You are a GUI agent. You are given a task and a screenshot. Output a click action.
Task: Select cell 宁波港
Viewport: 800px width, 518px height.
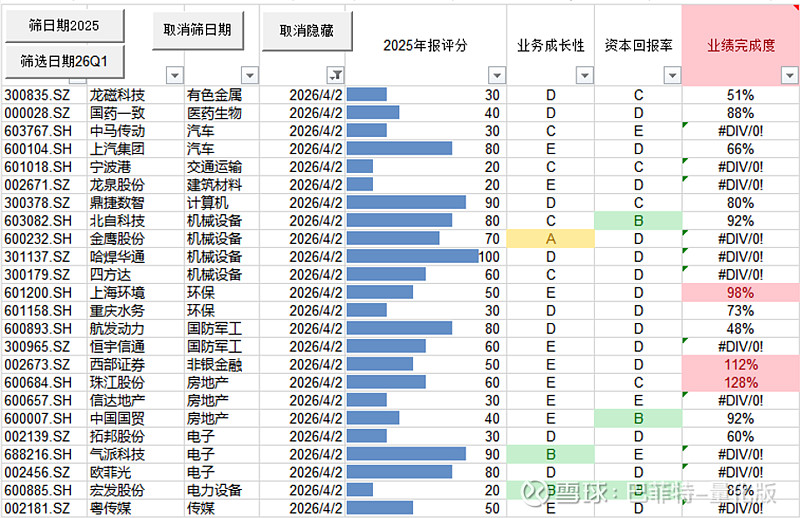(136, 167)
